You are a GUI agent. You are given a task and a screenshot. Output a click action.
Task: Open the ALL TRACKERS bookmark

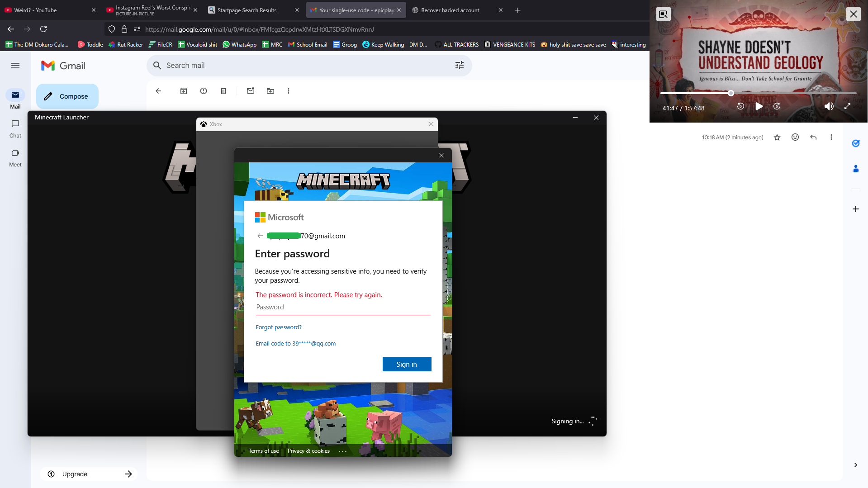tap(456, 44)
